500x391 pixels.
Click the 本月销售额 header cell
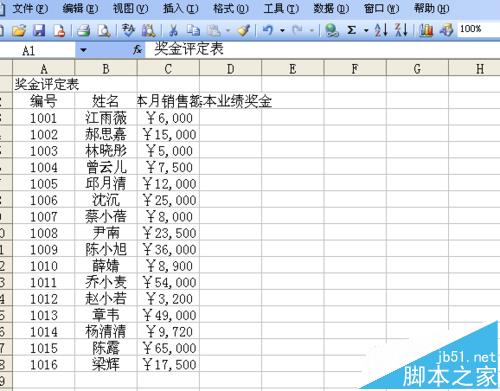pyautogui.click(x=168, y=101)
